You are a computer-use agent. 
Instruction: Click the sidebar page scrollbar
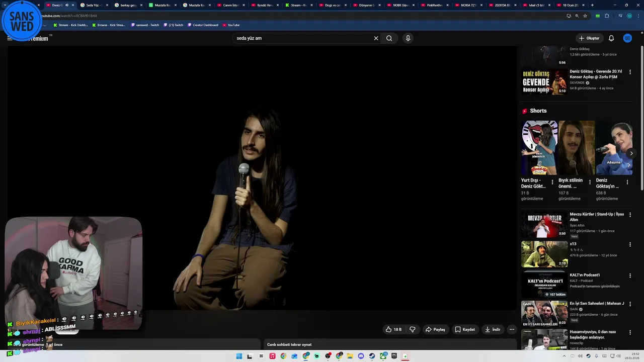[641, 118]
